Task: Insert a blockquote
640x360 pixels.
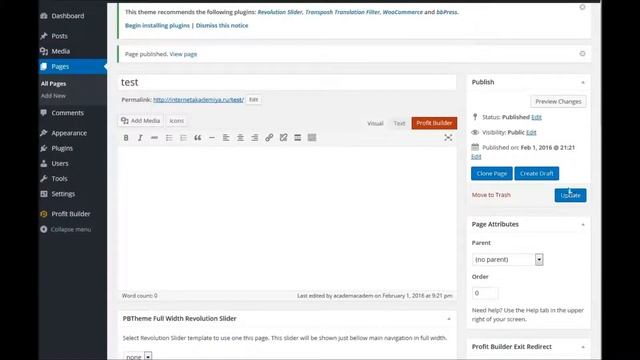Action: click(198, 138)
